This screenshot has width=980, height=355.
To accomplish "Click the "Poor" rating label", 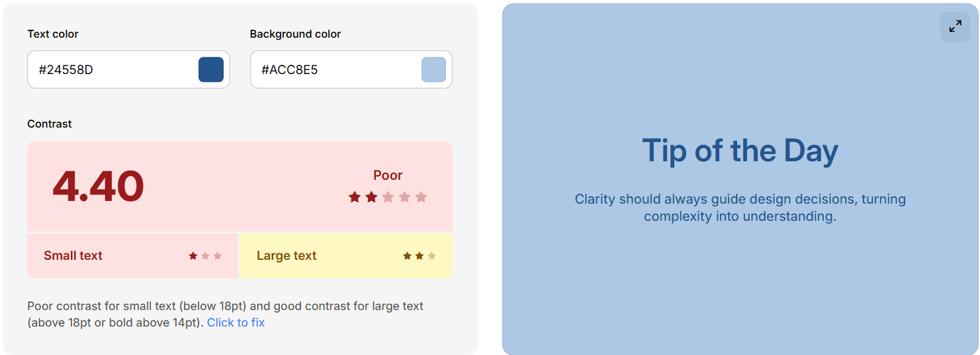I will point(388,175).
